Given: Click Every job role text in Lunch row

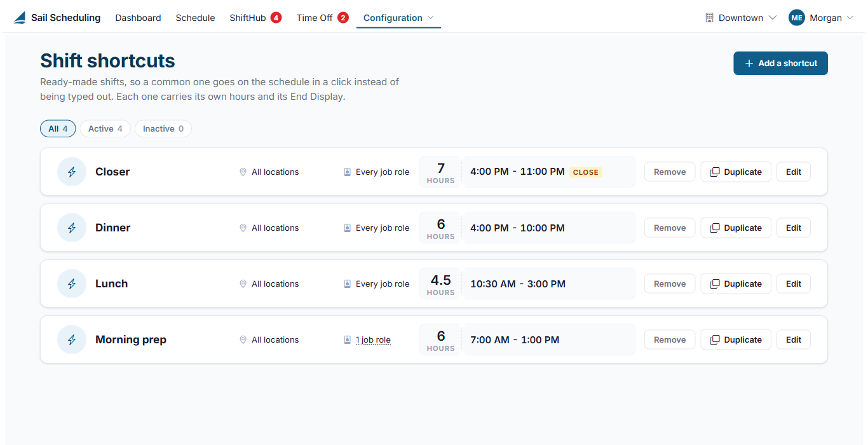Looking at the screenshot, I should click(383, 284).
